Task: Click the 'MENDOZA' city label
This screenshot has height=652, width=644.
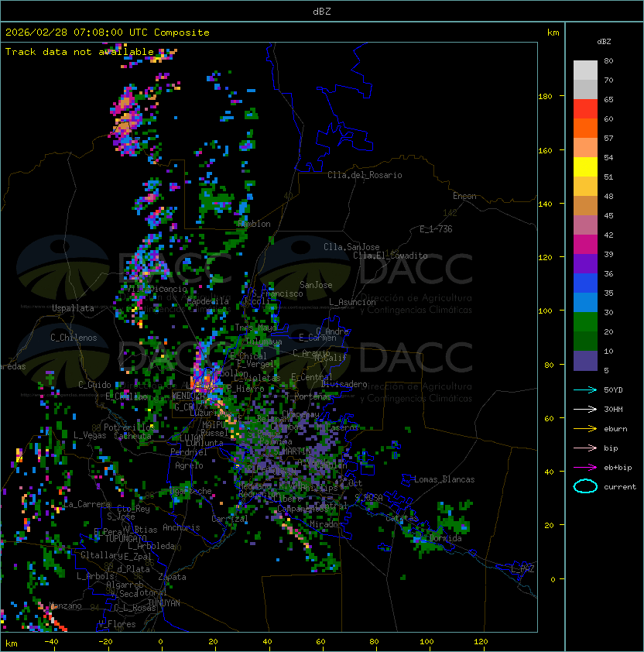Action: [188, 396]
